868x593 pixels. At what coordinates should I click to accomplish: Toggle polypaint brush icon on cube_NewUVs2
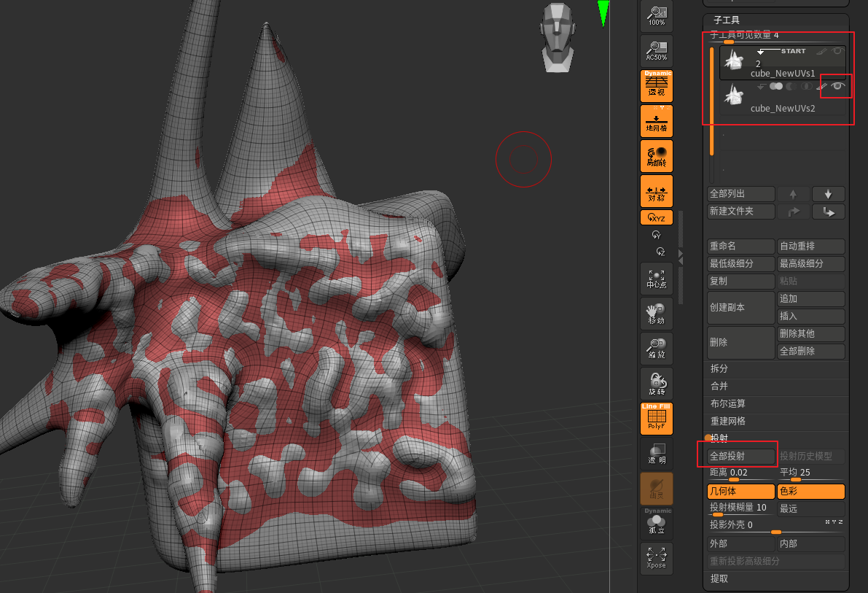[822, 86]
